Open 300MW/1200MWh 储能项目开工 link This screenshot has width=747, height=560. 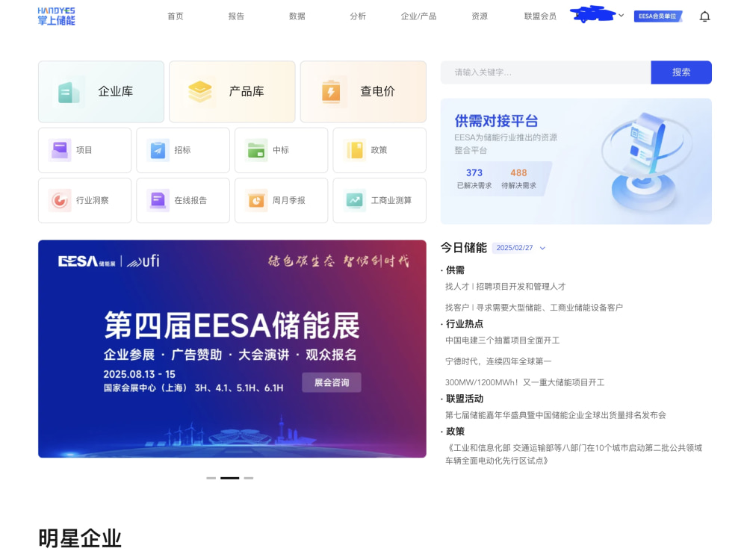coord(525,382)
